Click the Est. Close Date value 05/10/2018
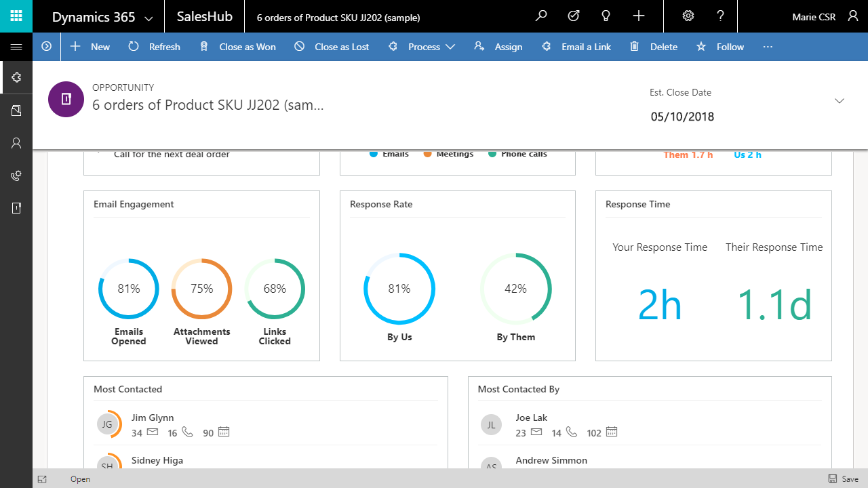 point(682,117)
